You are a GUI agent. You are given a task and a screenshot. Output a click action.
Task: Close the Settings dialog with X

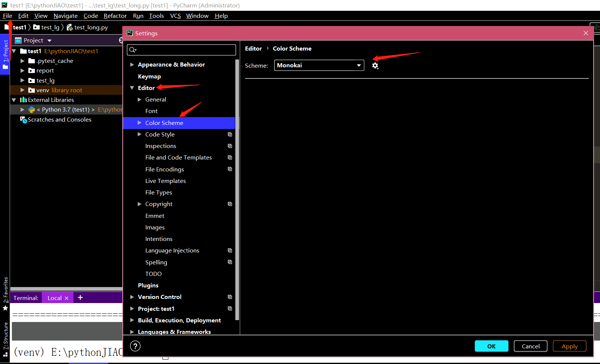tap(586, 33)
